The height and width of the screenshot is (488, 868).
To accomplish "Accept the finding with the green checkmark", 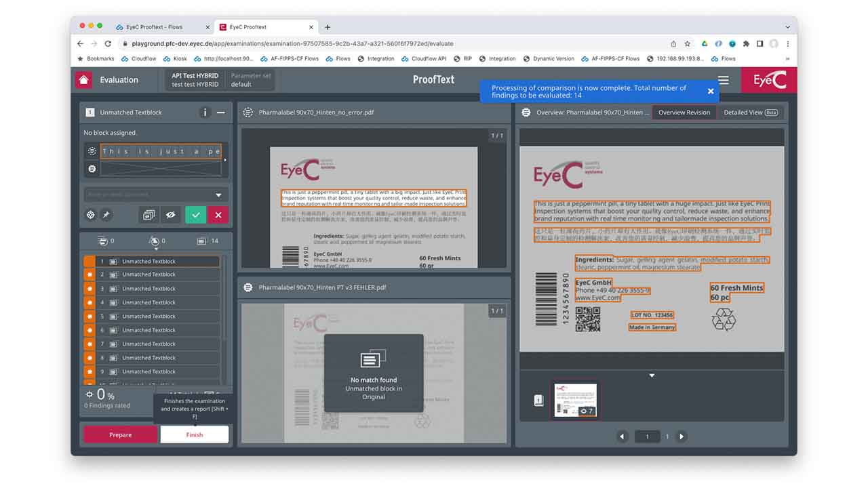I will pyautogui.click(x=195, y=214).
